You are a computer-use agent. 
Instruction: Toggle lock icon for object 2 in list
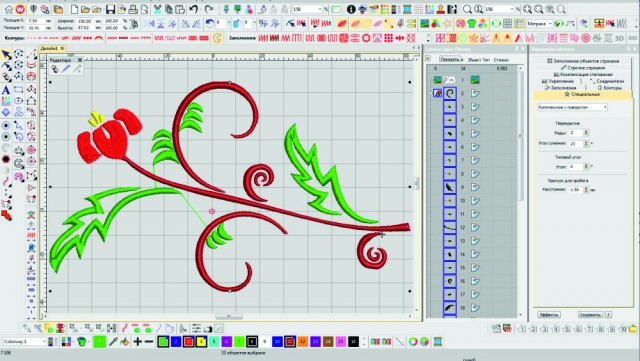pyautogui.click(x=475, y=93)
